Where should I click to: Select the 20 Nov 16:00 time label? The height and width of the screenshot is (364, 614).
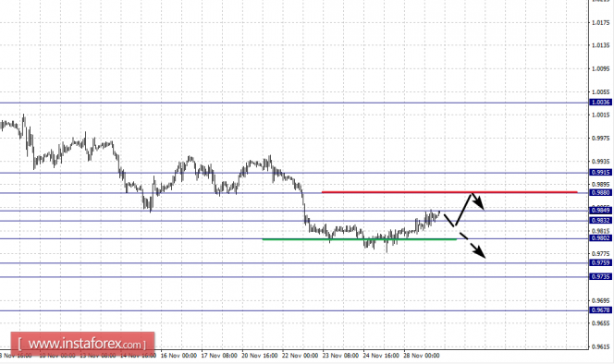click(x=260, y=356)
